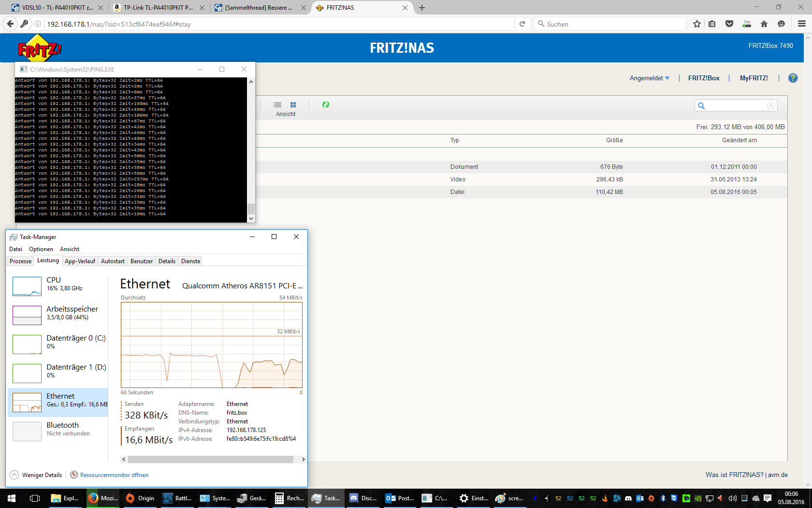
Task: Open the Details tab in Task-Manager
Action: (x=167, y=261)
